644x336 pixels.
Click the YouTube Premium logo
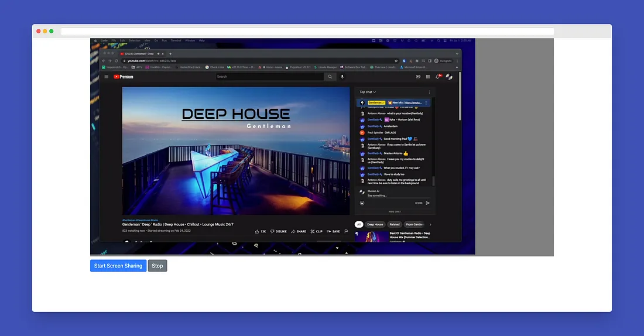(124, 77)
